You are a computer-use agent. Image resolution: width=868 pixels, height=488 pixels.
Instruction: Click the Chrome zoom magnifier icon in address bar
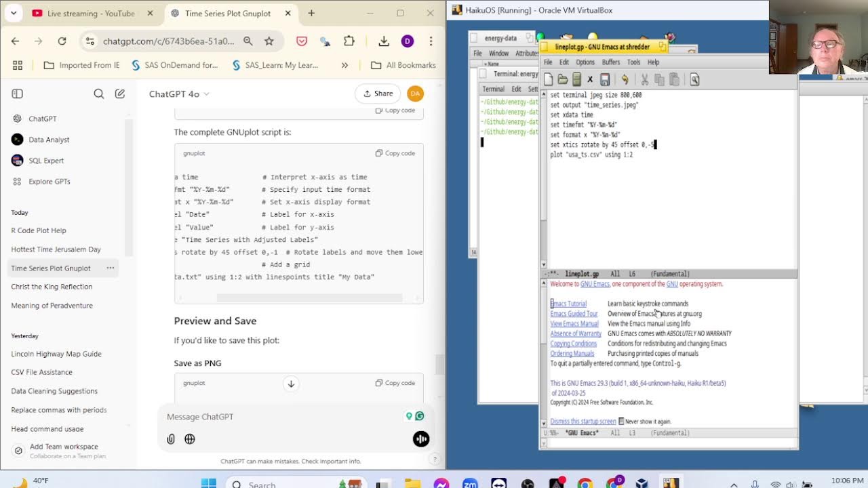pyautogui.click(x=248, y=41)
